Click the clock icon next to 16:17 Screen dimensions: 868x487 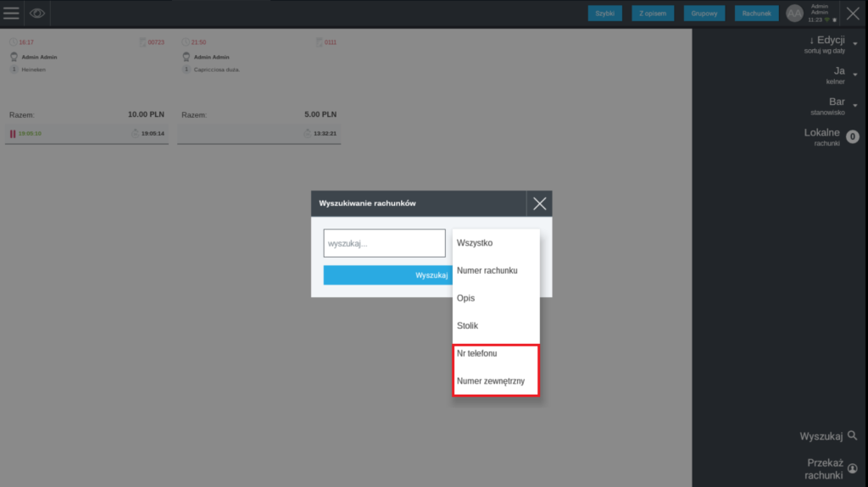[x=14, y=42]
